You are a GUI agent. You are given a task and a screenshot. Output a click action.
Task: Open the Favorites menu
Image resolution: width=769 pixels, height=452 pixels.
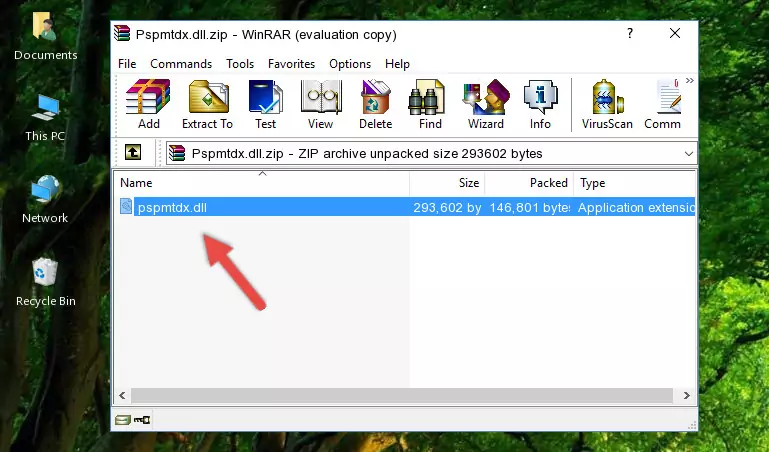[x=291, y=64]
